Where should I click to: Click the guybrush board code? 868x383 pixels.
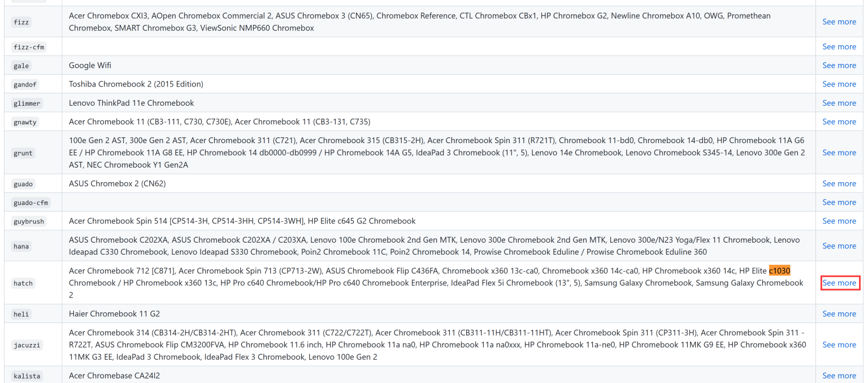pyautogui.click(x=29, y=221)
